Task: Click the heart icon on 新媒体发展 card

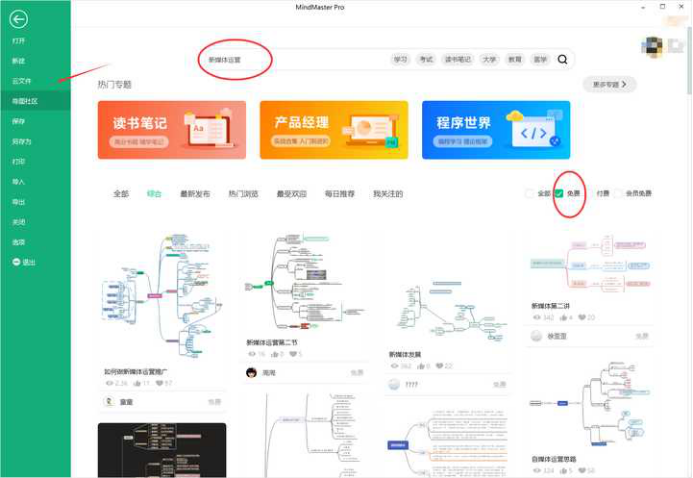Action: coord(439,366)
